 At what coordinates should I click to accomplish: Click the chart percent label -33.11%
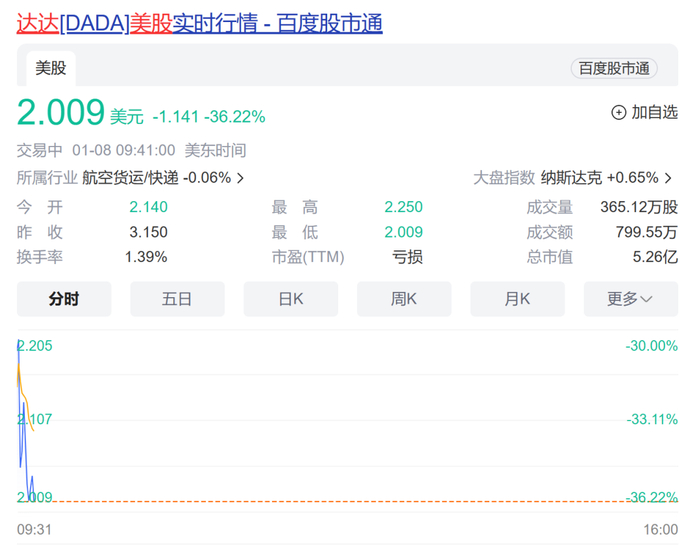[x=652, y=419]
